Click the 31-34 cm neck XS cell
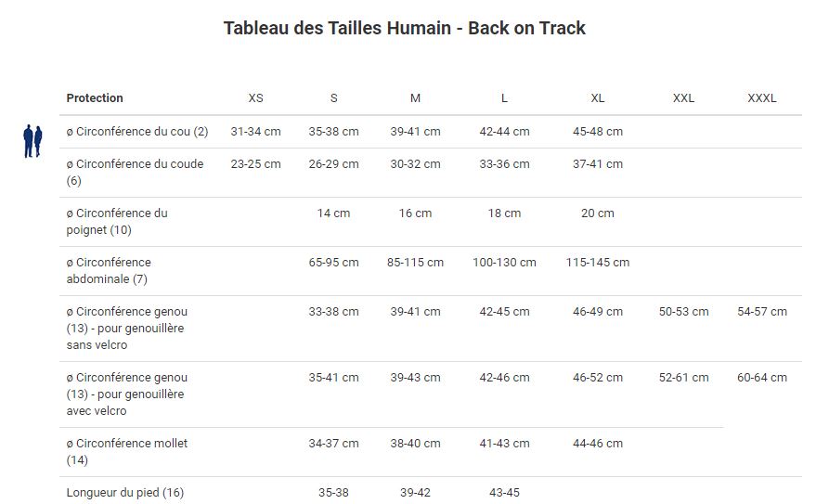 (x=255, y=132)
